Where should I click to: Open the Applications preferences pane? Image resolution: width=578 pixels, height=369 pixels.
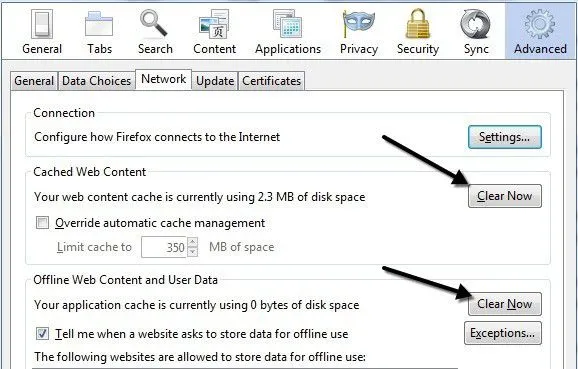[288, 31]
